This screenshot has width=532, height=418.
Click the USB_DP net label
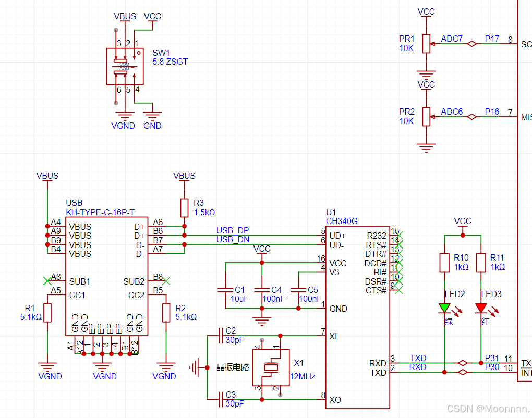point(233,230)
